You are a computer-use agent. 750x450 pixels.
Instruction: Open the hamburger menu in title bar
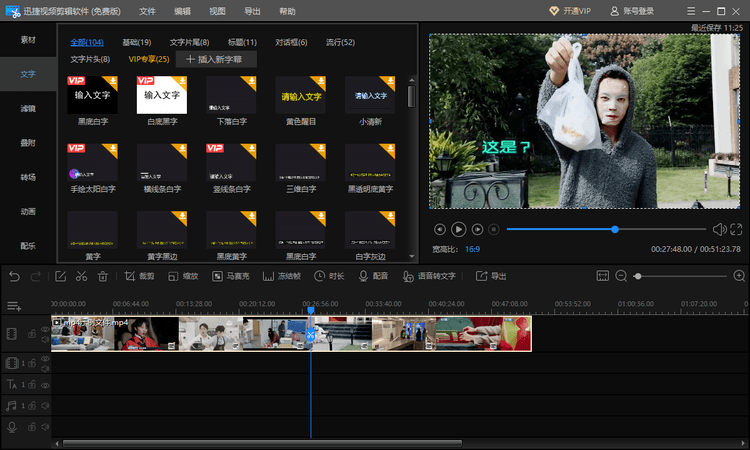pyautogui.click(x=691, y=11)
